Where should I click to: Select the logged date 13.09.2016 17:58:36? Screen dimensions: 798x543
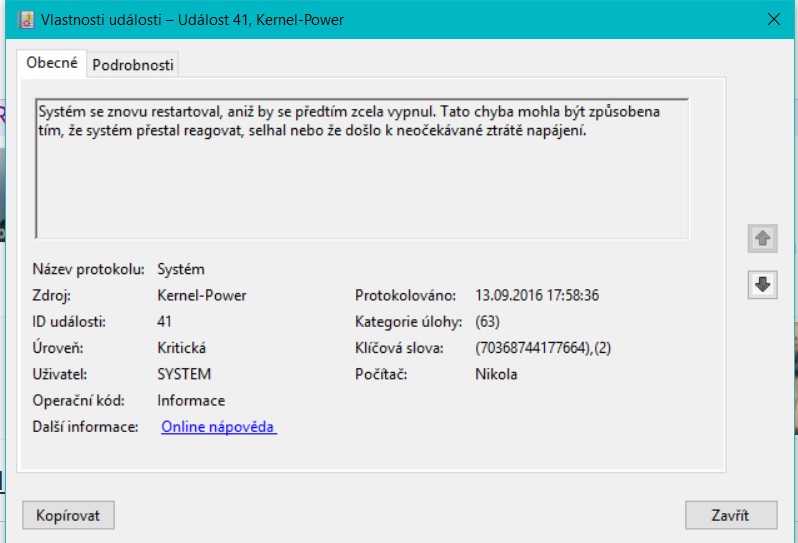coord(537,295)
